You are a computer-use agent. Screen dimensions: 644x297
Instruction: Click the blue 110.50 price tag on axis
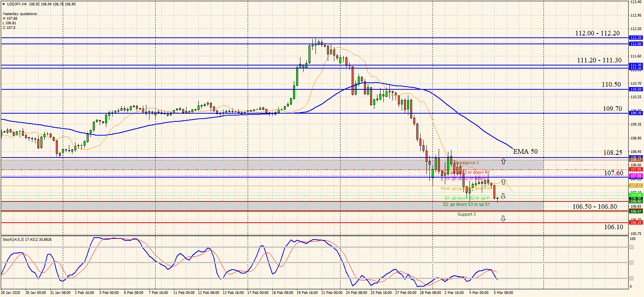[636, 89]
